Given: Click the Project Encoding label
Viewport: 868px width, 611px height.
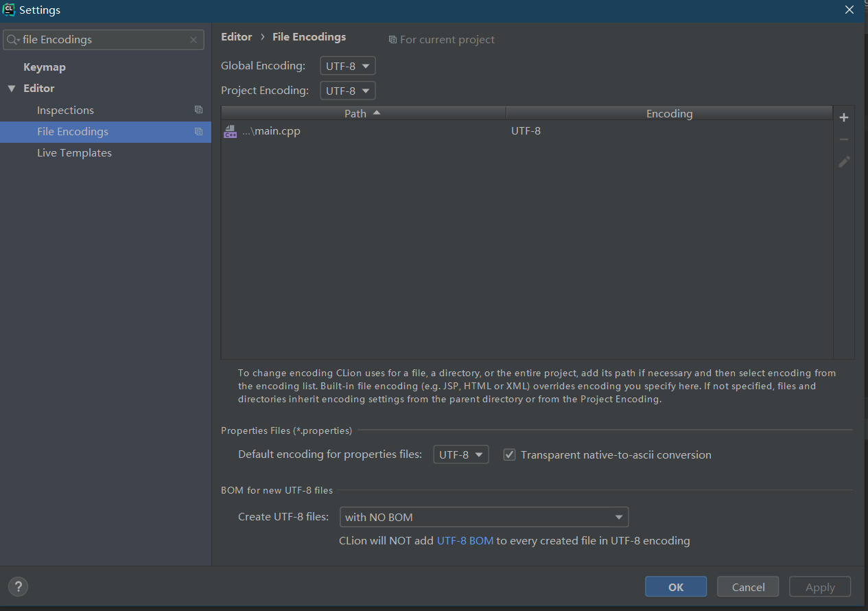Looking at the screenshot, I should pyautogui.click(x=265, y=91).
